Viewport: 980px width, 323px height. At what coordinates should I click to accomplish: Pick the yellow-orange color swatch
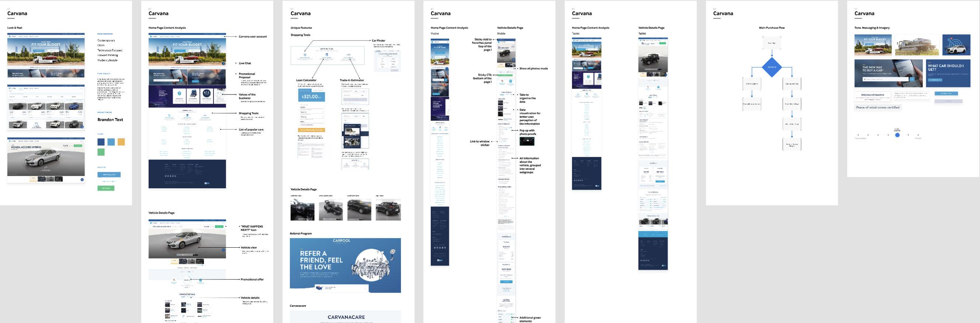[x=121, y=142]
